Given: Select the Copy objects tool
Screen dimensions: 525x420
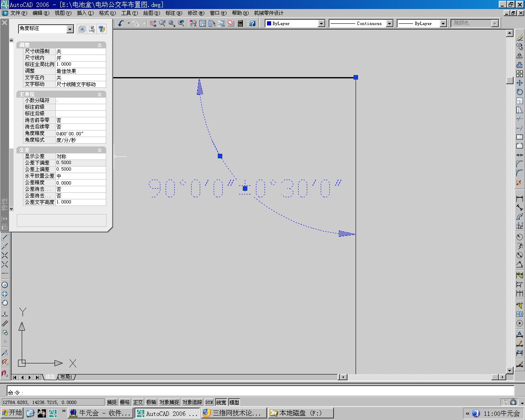Looking at the screenshot, I should point(520,47).
